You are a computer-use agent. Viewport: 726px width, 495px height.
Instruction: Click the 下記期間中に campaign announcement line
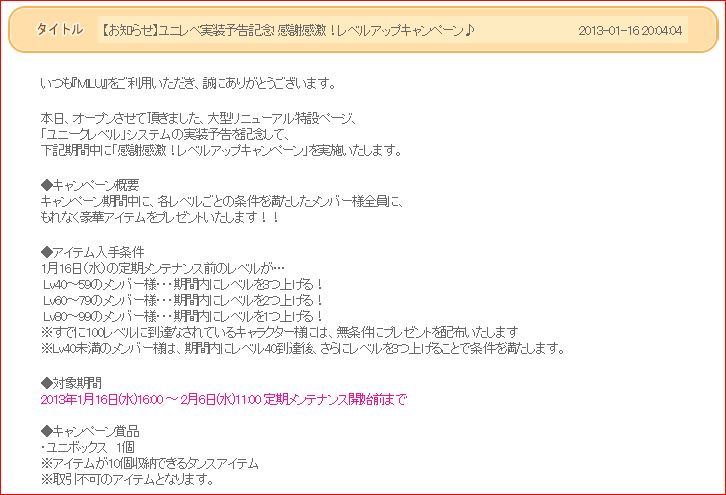(220, 151)
